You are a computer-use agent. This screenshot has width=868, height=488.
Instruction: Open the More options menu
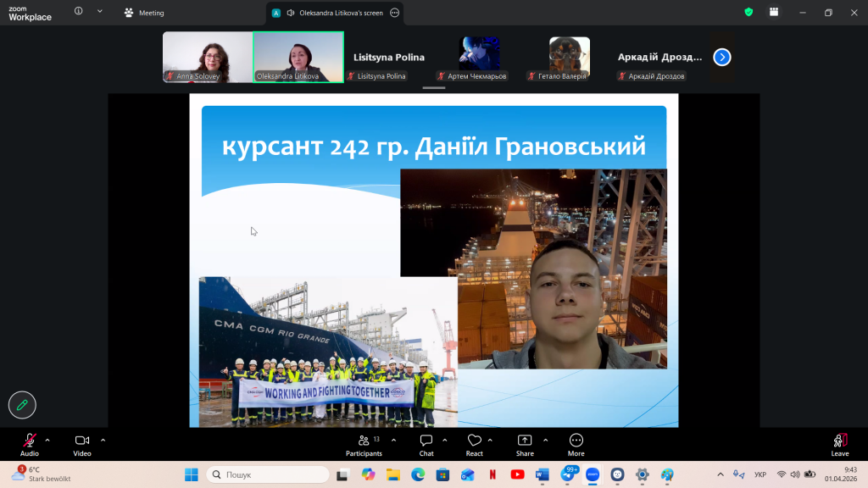[x=576, y=441]
